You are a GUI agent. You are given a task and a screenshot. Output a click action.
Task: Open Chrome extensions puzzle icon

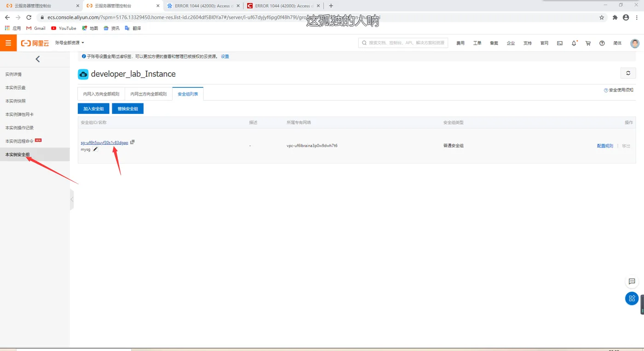coord(615,17)
